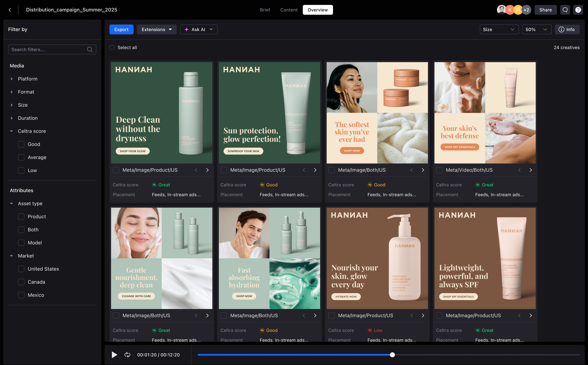This screenshot has height=365, width=588.
Task: Click the play button in timeline
Action: point(114,355)
